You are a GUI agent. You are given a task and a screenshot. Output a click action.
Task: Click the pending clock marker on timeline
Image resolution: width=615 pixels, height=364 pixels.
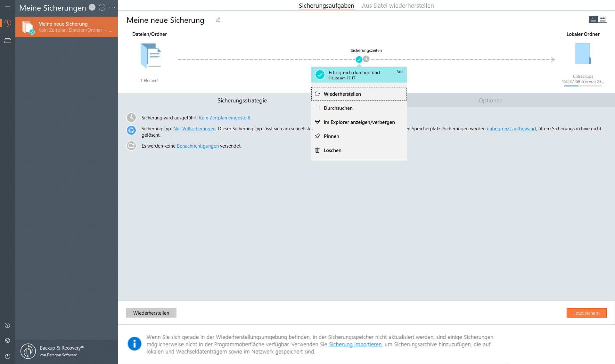pos(366,59)
